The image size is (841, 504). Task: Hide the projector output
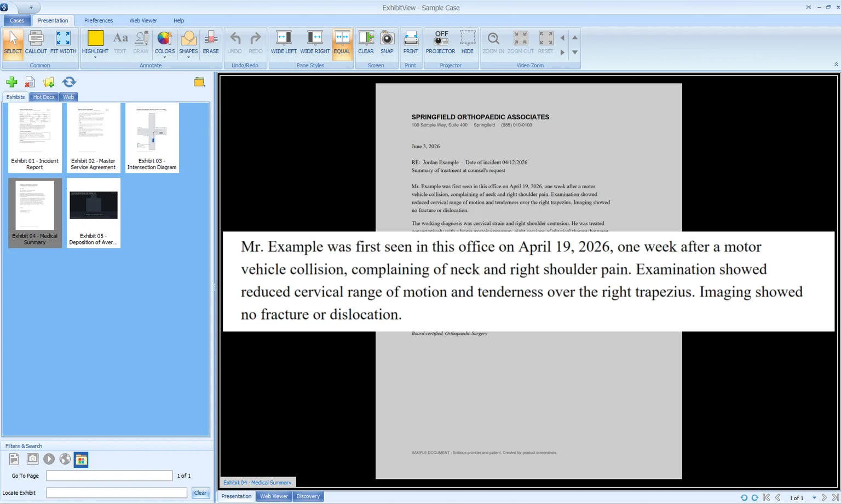click(467, 43)
